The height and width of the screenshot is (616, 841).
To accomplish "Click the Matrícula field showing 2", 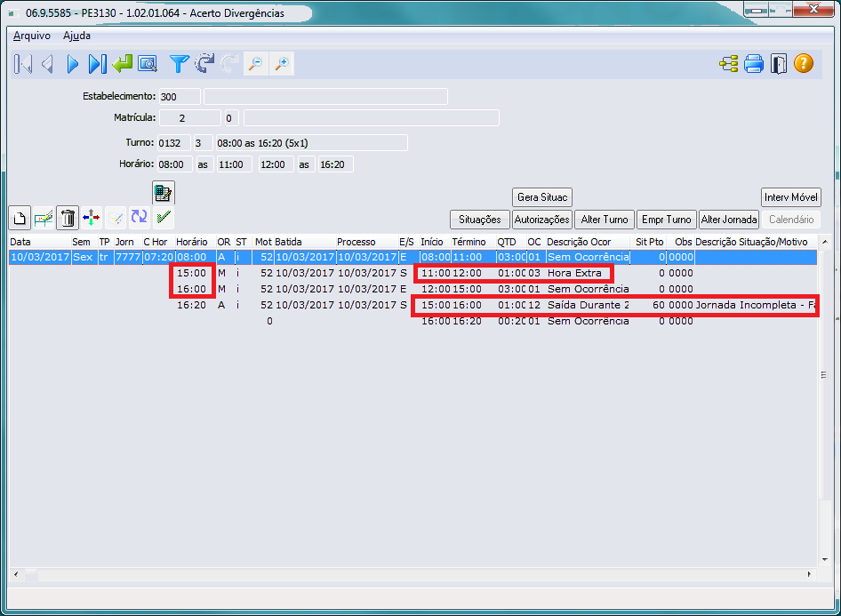I will 190,118.
